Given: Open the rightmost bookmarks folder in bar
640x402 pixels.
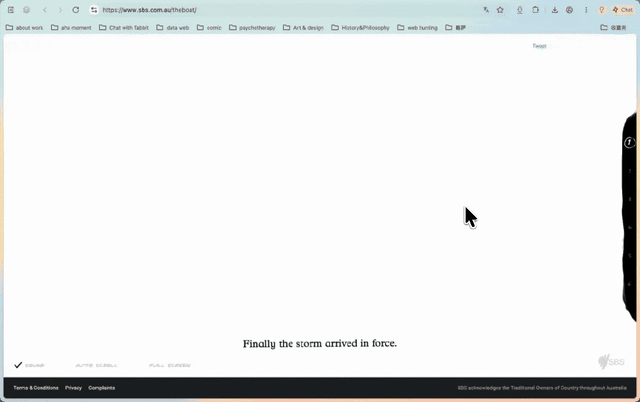Looking at the screenshot, I should tap(613, 28).
